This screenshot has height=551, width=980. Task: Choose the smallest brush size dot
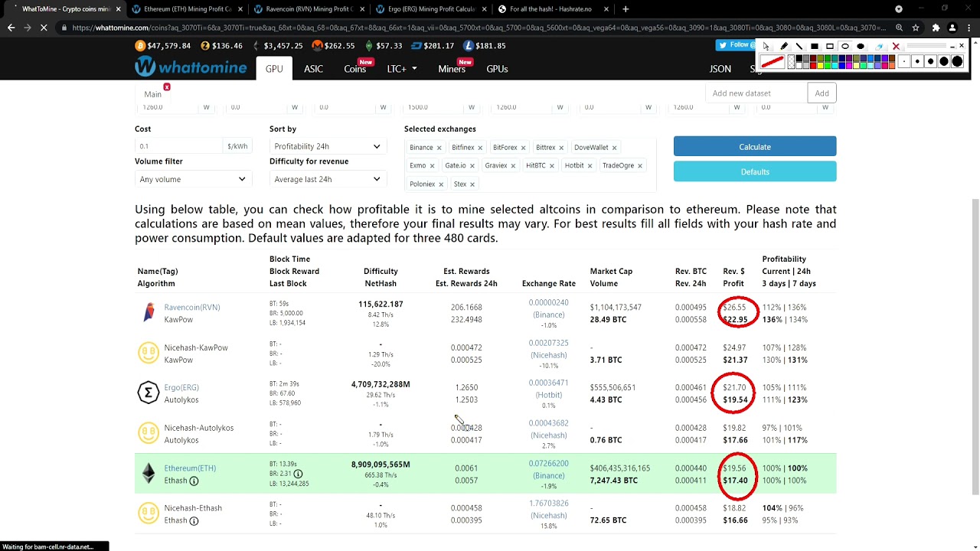(x=904, y=61)
